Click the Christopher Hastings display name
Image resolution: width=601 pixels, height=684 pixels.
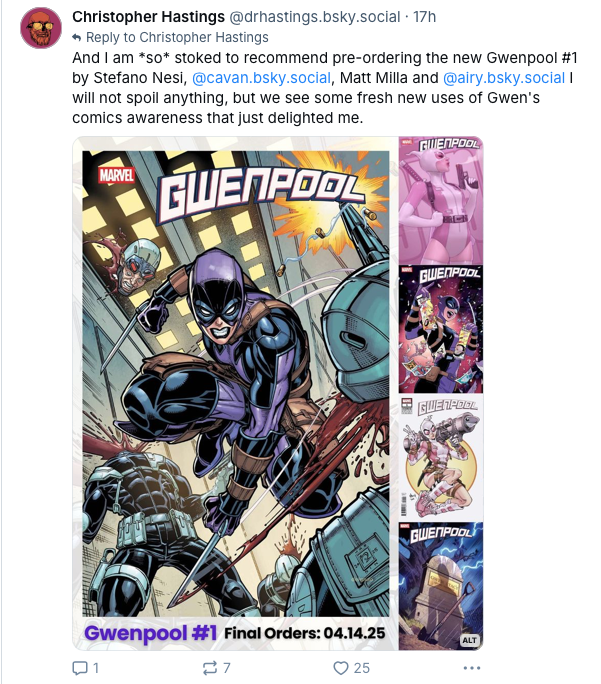(x=148, y=17)
